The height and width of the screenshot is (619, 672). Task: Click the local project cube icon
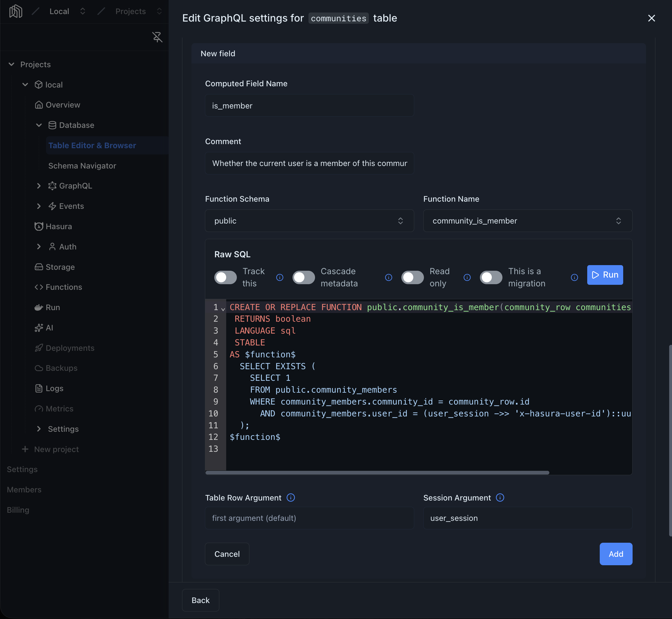tap(38, 85)
